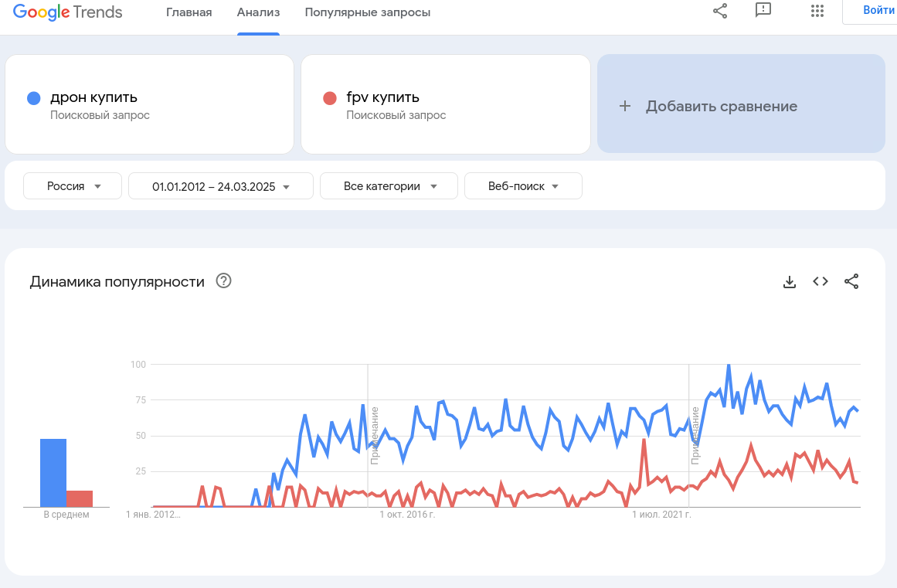Switch to the Главная tab

point(189,12)
